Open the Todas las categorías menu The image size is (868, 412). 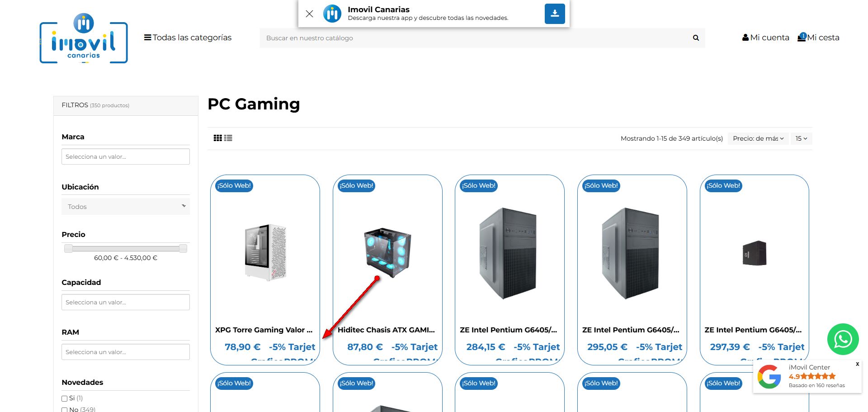point(188,38)
